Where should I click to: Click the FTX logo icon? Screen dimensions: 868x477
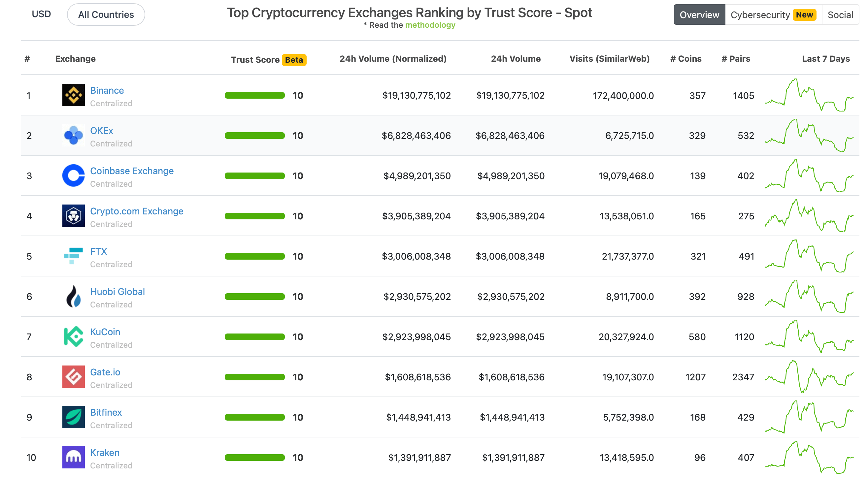(x=74, y=256)
